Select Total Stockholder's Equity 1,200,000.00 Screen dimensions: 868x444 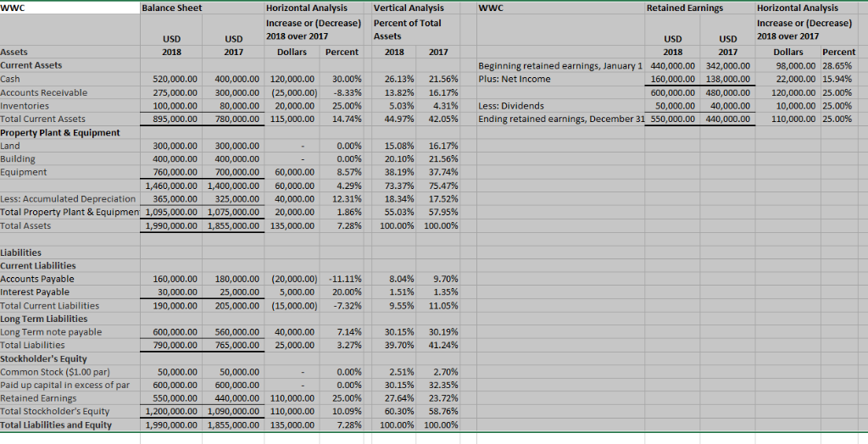pyautogui.click(x=171, y=412)
